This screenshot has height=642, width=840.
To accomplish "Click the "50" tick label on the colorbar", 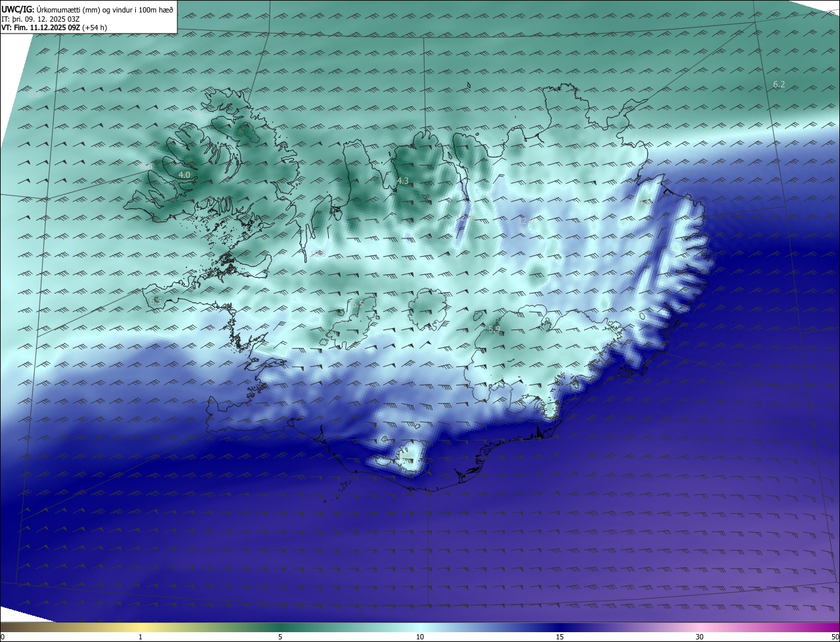I will coord(835,637).
